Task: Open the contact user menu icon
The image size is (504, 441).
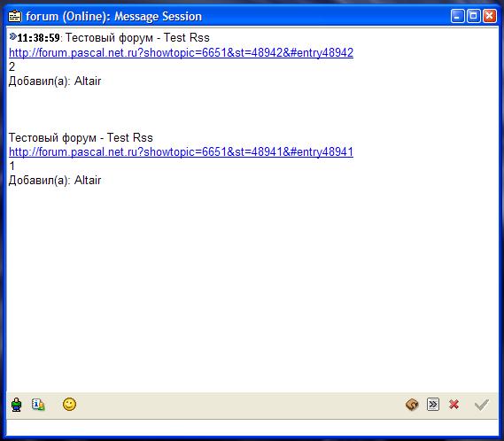Action: coord(17,405)
